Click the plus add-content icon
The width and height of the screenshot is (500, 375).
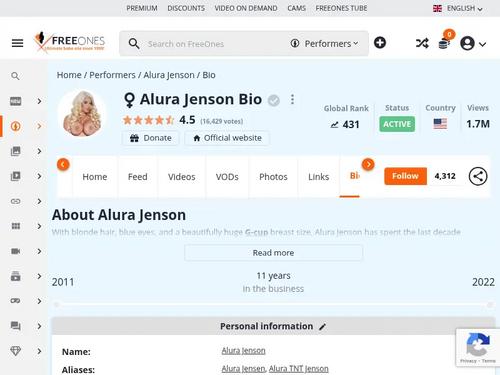coord(380,43)
